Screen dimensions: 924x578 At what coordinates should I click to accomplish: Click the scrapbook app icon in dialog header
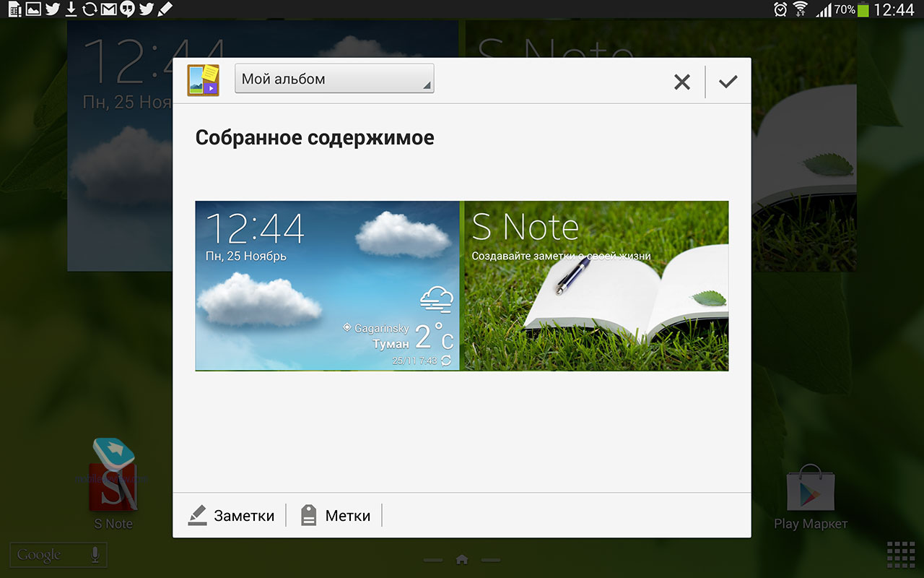(x=204, y=79)
